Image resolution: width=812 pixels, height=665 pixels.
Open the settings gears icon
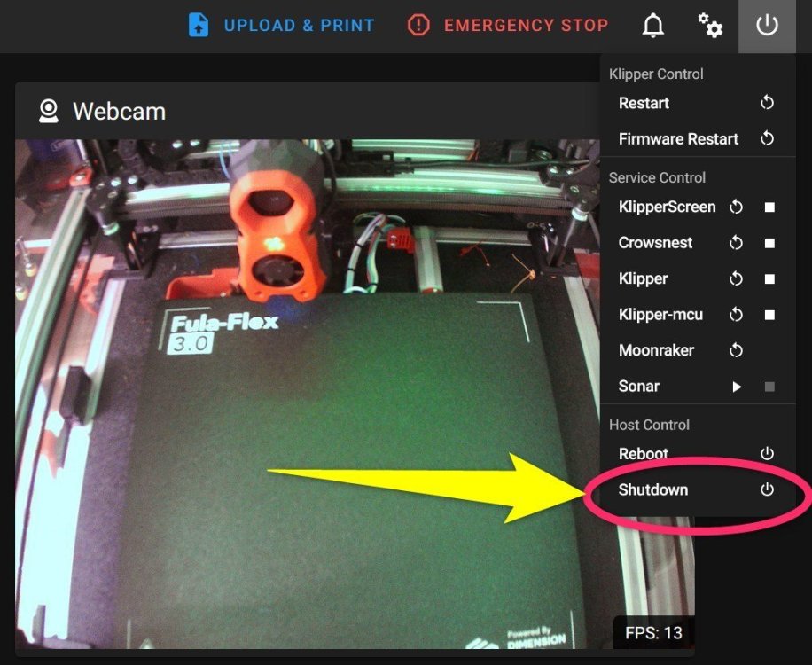709,26
